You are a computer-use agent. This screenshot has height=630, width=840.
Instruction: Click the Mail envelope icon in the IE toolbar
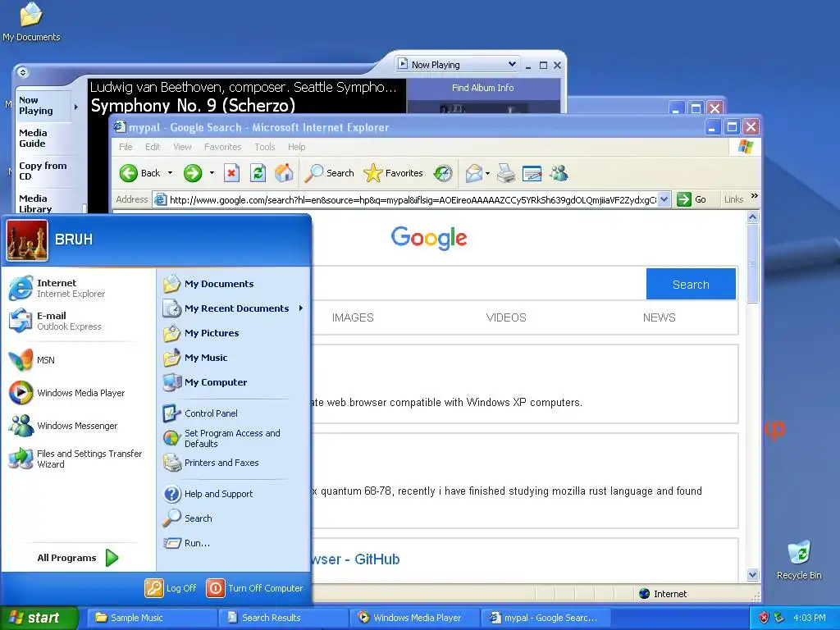473,173
